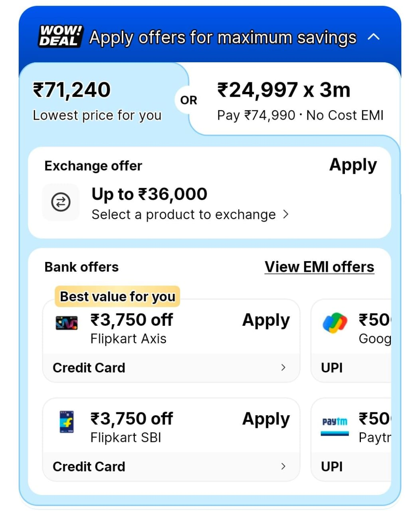Click the WOW! DEAL badge icon
Image resolution: width=420 pixels, height=511 pixels.
[x=61, y=36]
